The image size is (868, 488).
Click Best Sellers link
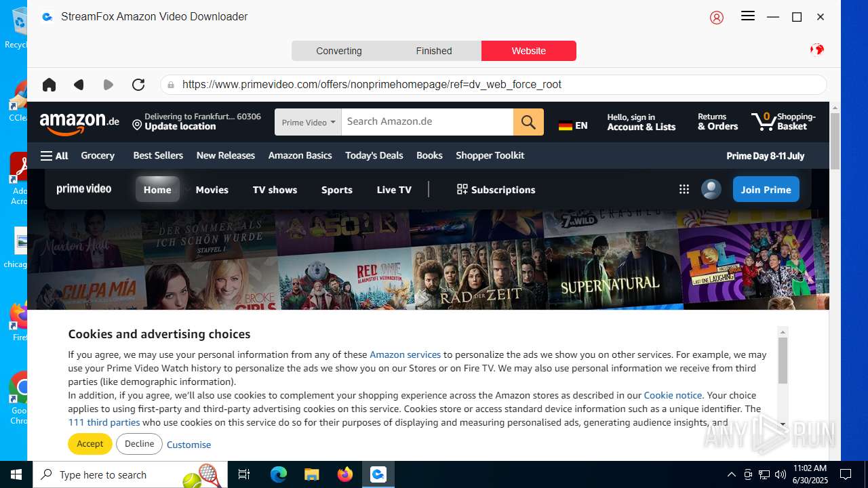(x=158, y=155)
